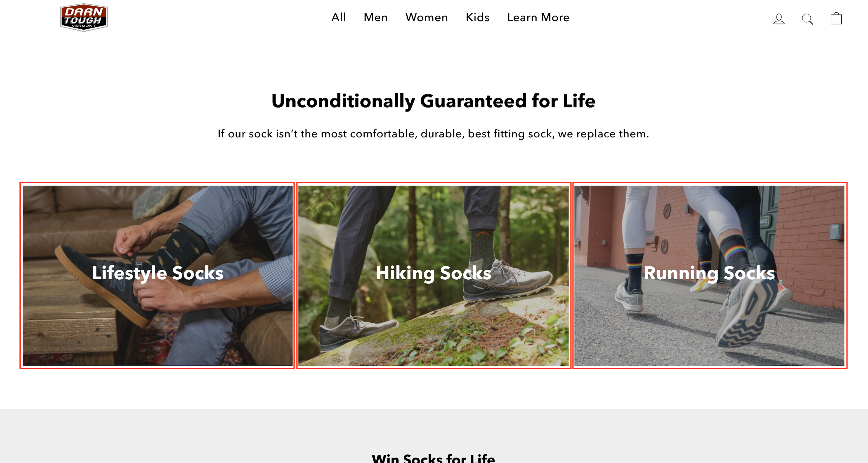This screenshot has height=463, width=868.
Task: Open the account profile icon
Action: (779, 19)
